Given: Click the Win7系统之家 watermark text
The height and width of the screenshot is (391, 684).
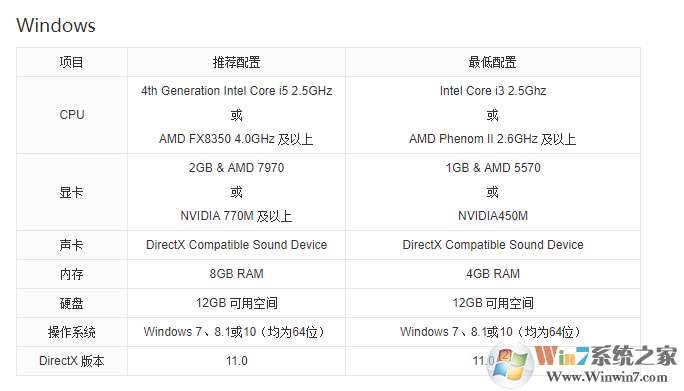Looking at the screenshot, I should [606, 356].
